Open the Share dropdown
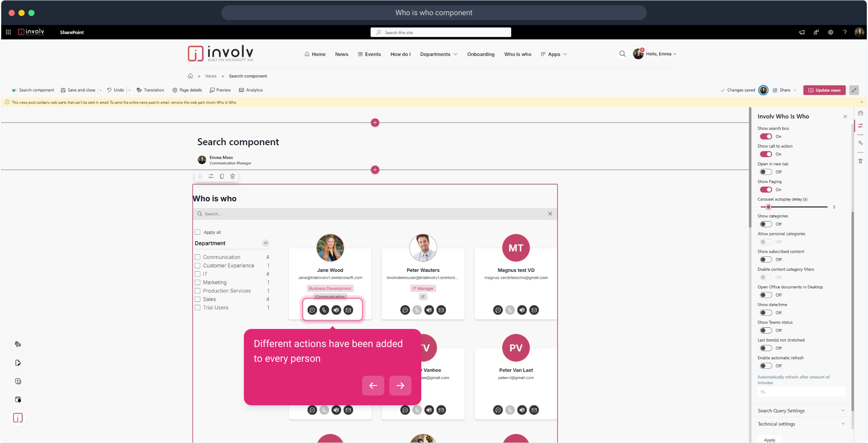Screen dimensions: 868x443 (785, 90)
